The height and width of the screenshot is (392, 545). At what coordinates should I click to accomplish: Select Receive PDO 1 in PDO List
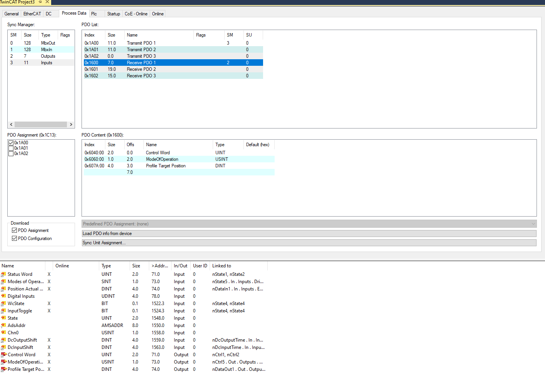[x=173, y=63]
